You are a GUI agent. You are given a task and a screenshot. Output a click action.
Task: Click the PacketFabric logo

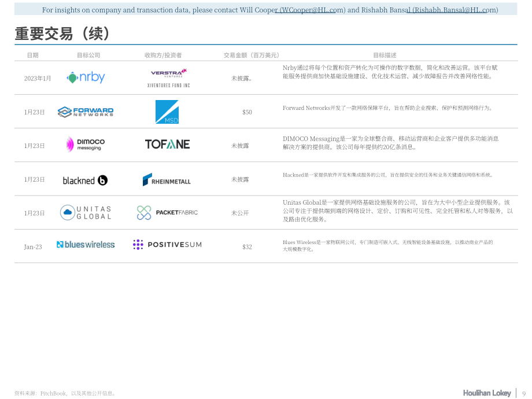[167, 213]
